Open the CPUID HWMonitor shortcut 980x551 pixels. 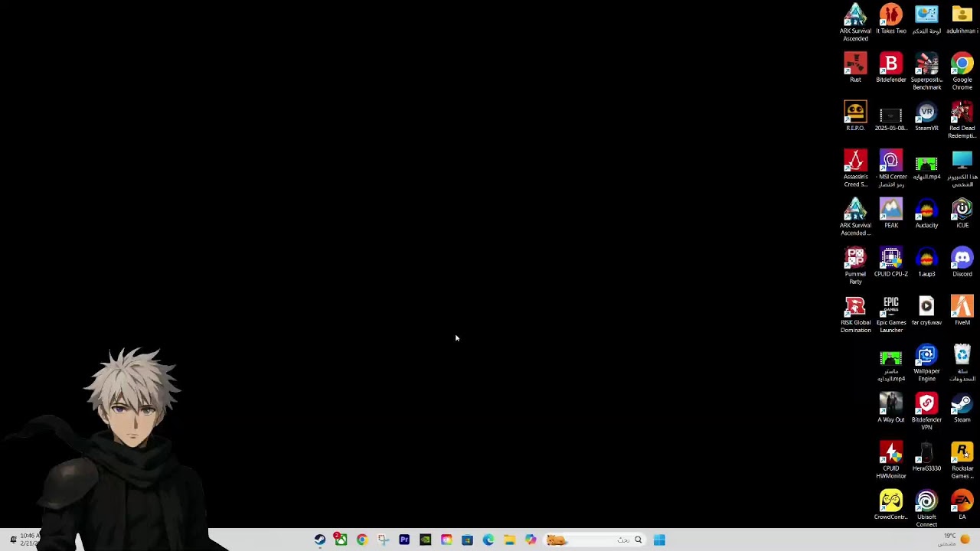pyautogui.click(x=891, y=460)
